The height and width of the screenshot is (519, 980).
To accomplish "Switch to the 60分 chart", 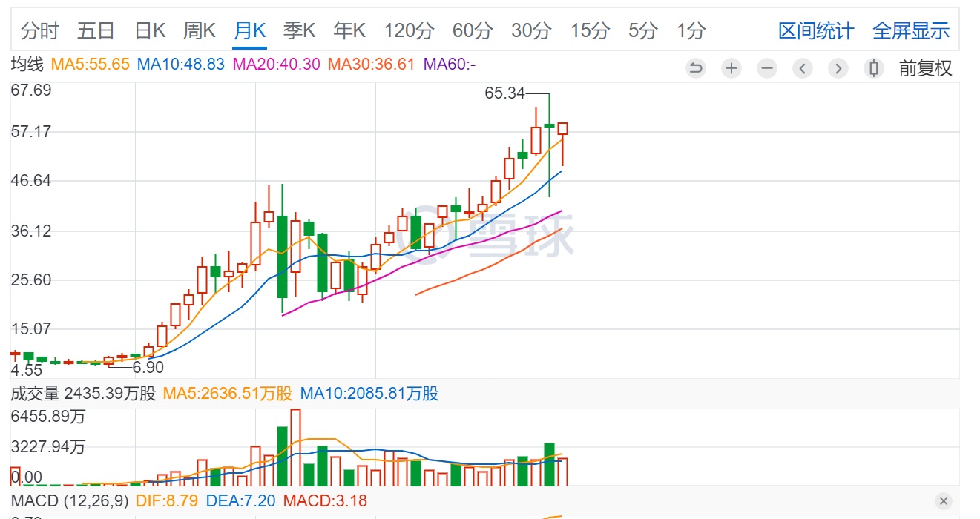I will 472,31.
